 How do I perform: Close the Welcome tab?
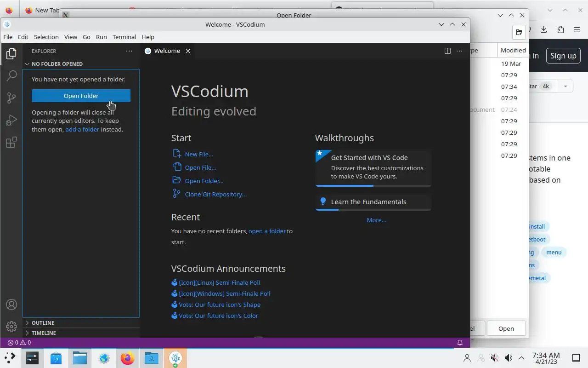pyautogui.click(x=188, y=51)
